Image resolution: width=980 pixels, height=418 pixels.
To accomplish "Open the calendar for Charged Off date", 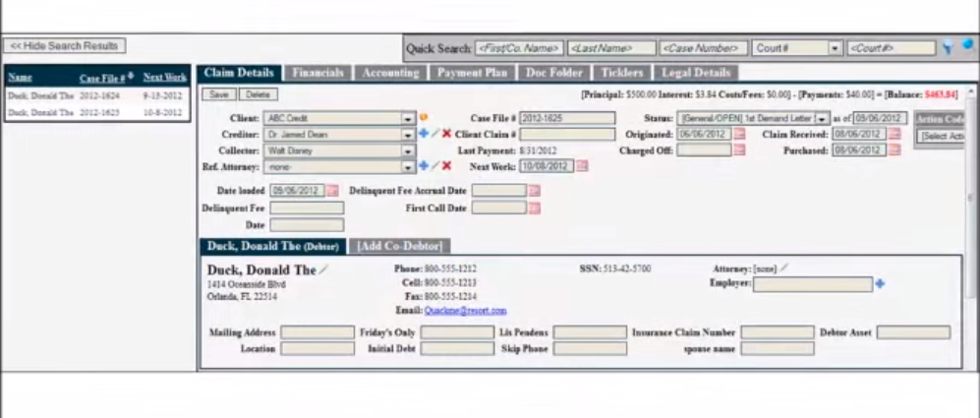I will pyautogui.click(x=739, y=150).
